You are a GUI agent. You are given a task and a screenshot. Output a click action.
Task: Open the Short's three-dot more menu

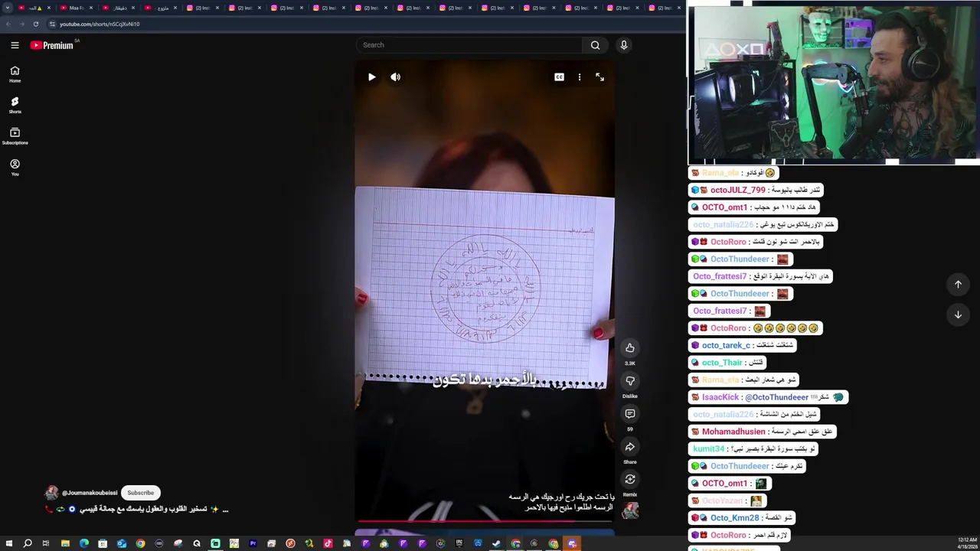tap(580, 77)
